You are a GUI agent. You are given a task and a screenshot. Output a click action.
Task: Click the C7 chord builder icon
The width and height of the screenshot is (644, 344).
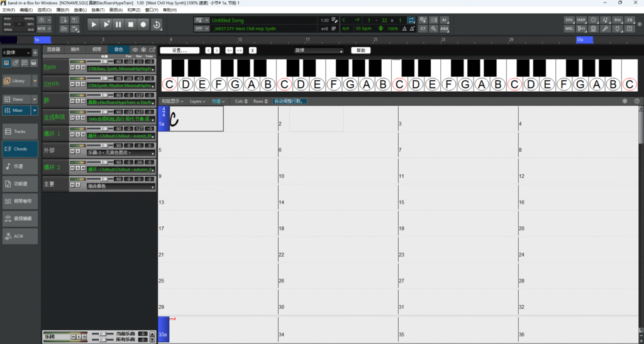pyautogui.click(x=423, y=29)
